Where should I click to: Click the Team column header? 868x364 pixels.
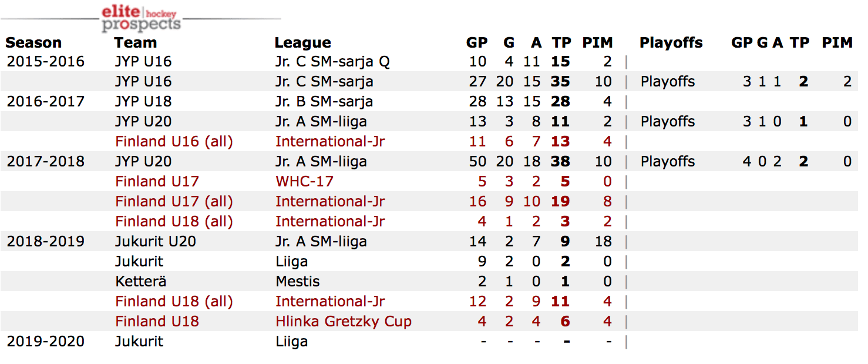pos(136,43)
